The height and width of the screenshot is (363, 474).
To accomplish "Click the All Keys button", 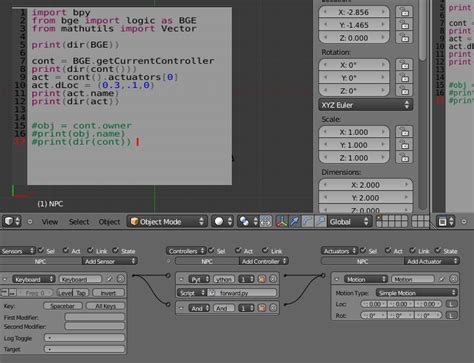I will pyautogui.click(x=105, y=306).
